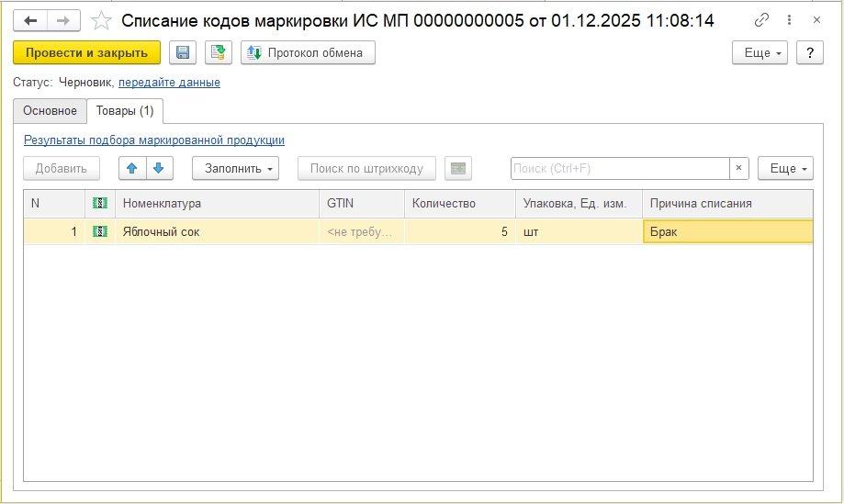844x504 pixels.
Task: Expand the Заполнить dropdown
Action: 235,168
